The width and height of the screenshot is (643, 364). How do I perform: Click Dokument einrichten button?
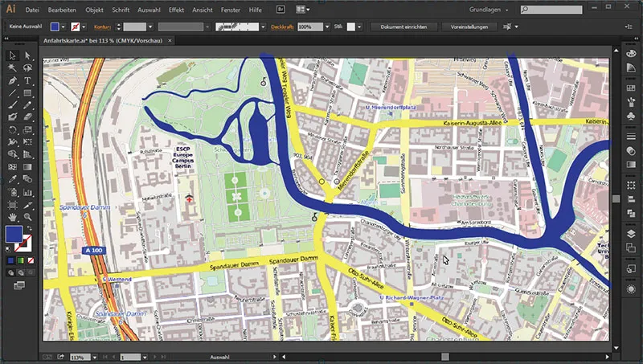point(404,27)
